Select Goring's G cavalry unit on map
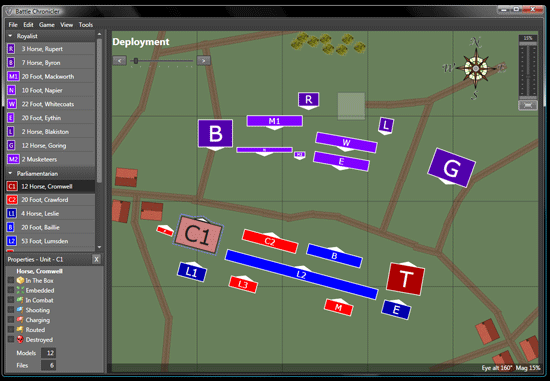The width and height of the screenshot is (550, 381). 451,168
